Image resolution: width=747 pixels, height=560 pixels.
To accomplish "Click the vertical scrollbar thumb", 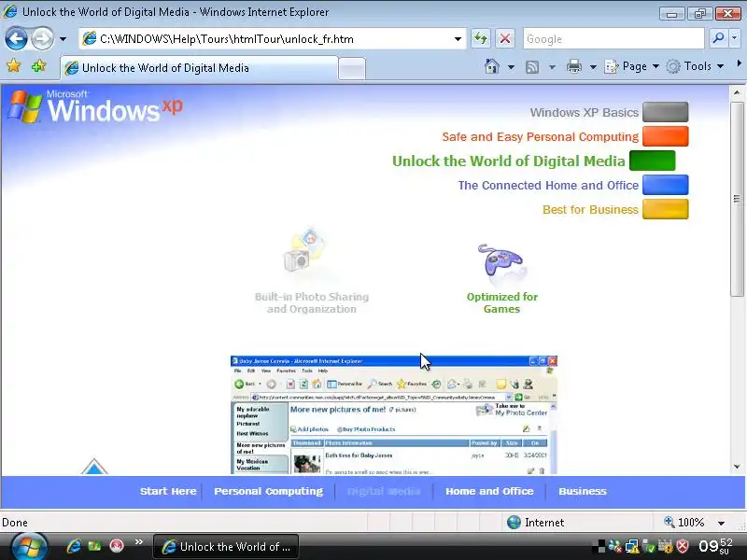I will click(737, 198).
